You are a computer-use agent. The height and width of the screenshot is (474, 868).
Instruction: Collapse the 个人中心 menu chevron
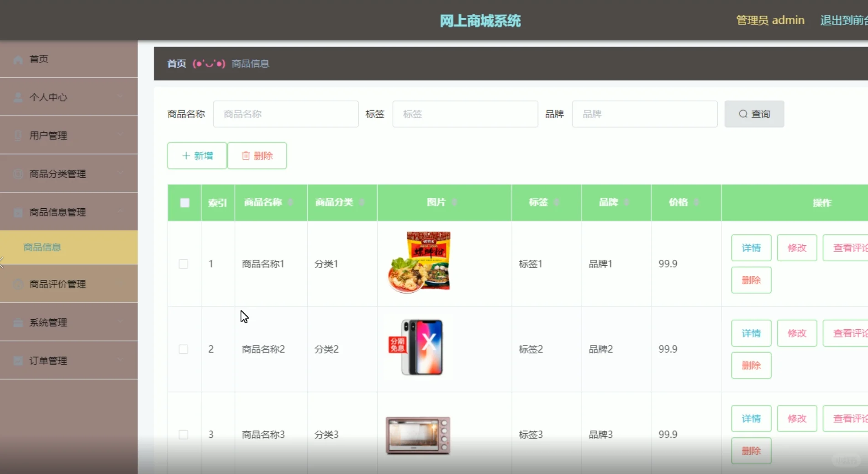point(120,96)
